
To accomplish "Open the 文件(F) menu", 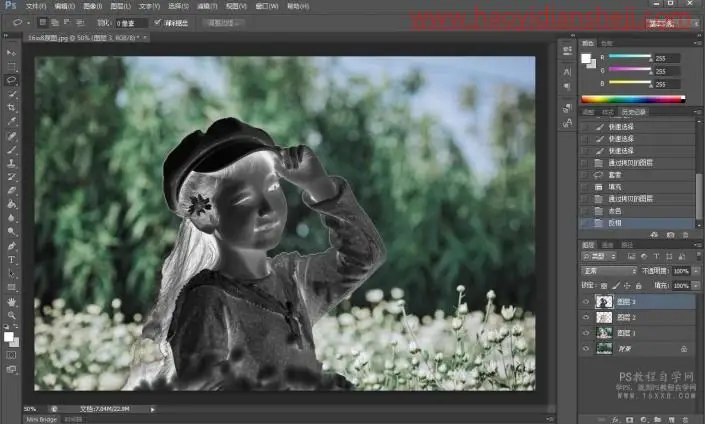I will 36,6.
